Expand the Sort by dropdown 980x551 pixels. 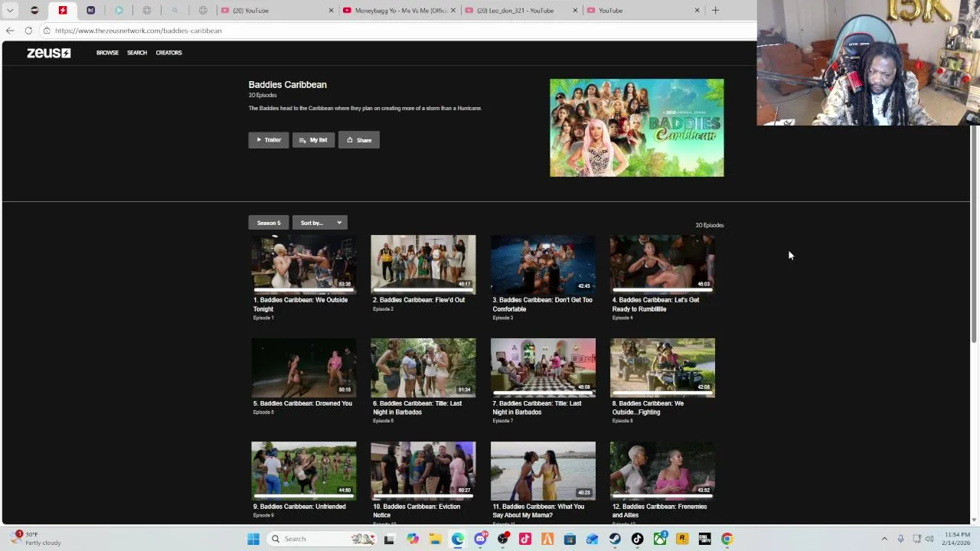[320, 223]
